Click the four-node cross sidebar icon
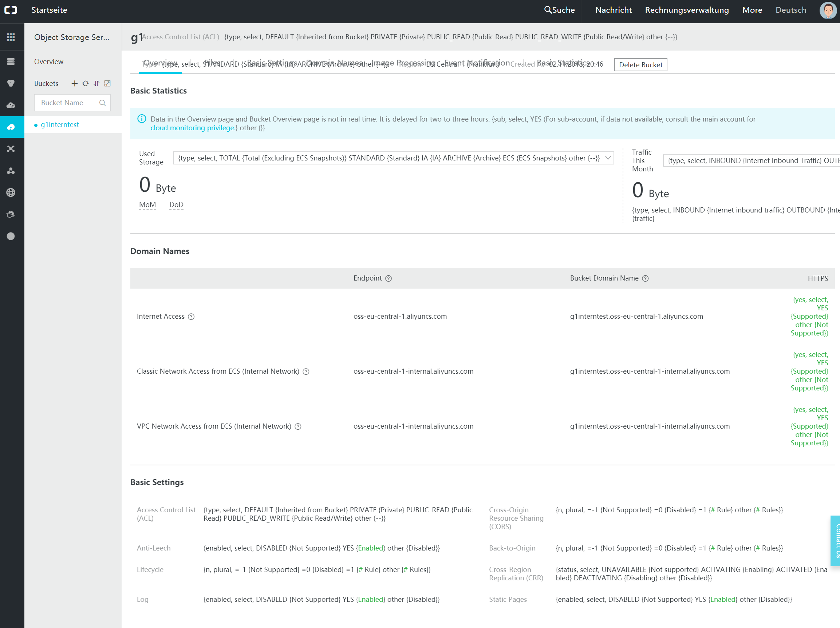Viewport: 840px width, 628px height. pyautogui.click(x=11, y=149)
